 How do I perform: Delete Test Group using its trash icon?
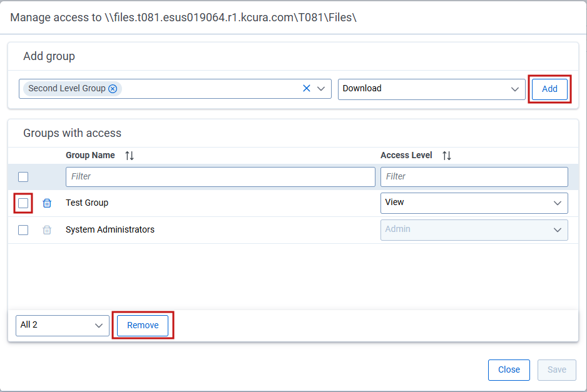pyautogui.click(x=47, y=203)
